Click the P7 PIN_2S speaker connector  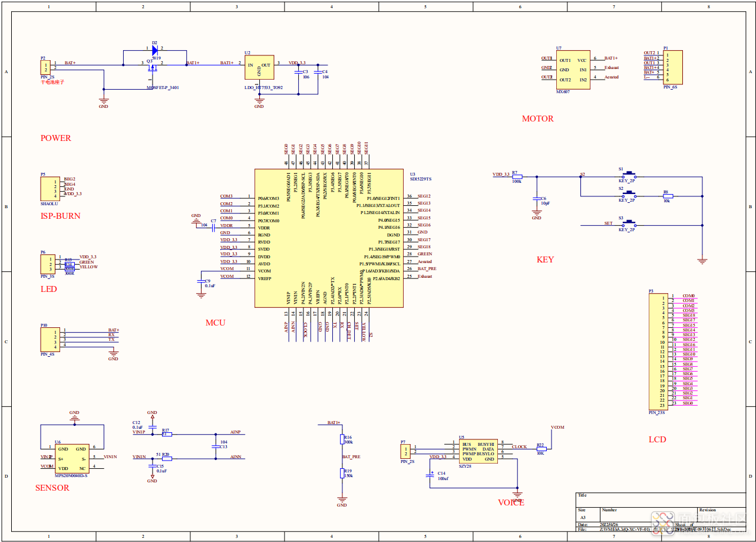pos(404,451)
